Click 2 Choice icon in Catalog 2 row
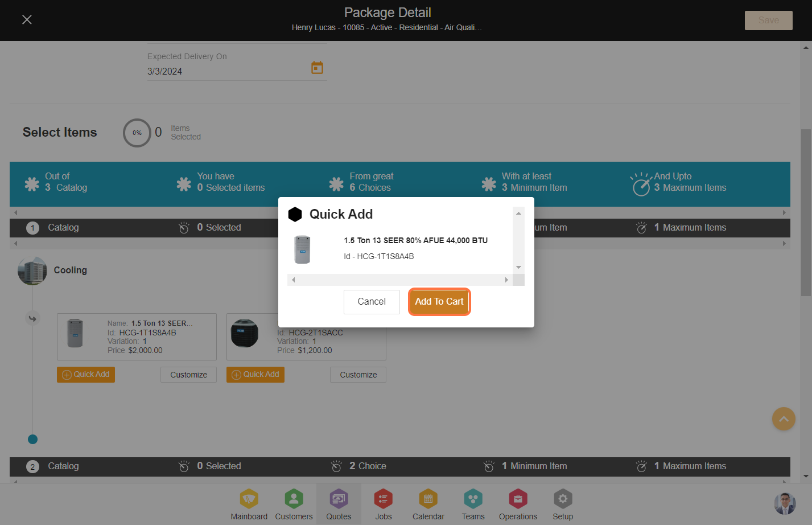This screenshot has width=812, height=525. [336, 466]
